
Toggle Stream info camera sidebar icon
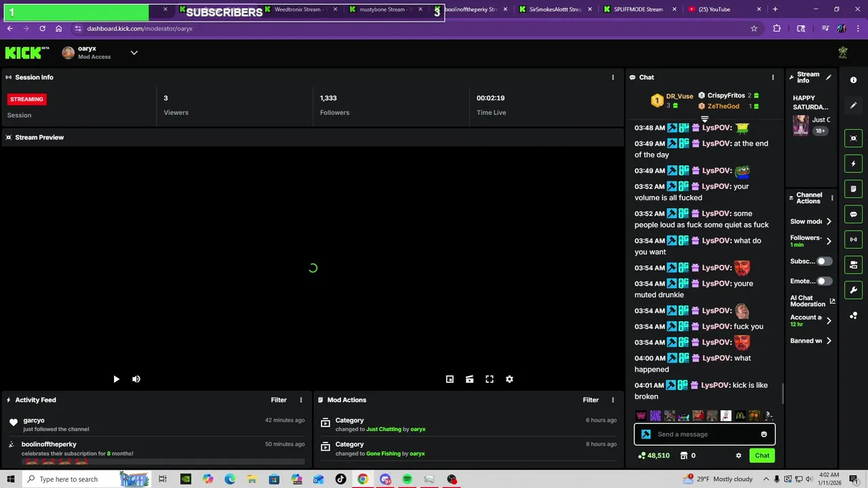pos(853,264)
